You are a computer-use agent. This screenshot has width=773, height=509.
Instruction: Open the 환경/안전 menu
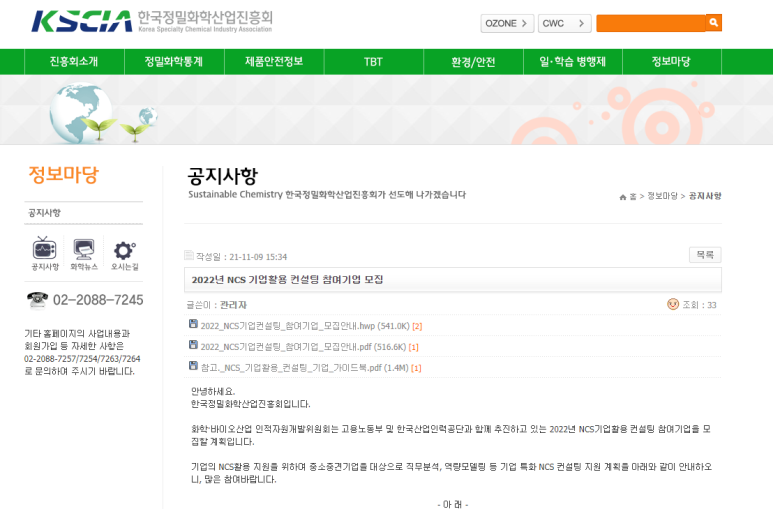coord(473,62)
